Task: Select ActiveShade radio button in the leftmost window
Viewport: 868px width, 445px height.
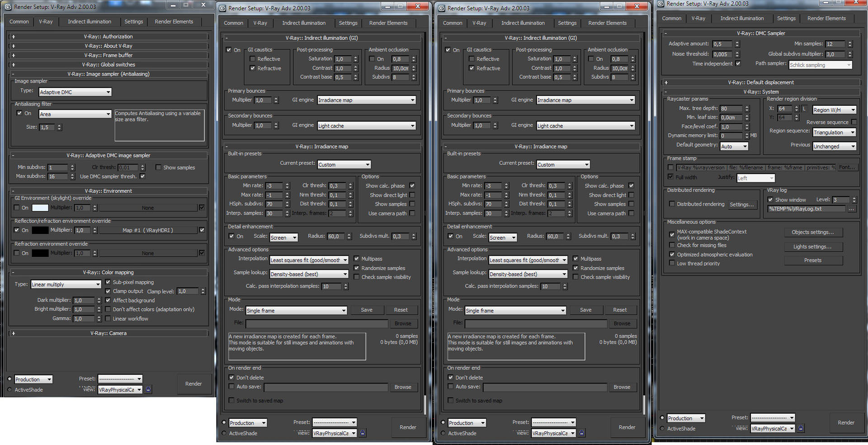Action: click(x=9, y=389)
